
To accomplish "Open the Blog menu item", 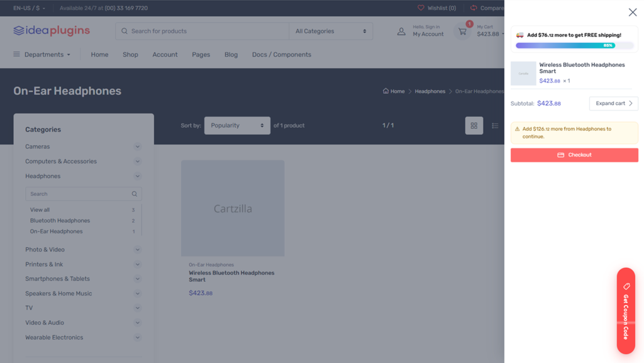I will coord(231,55).
